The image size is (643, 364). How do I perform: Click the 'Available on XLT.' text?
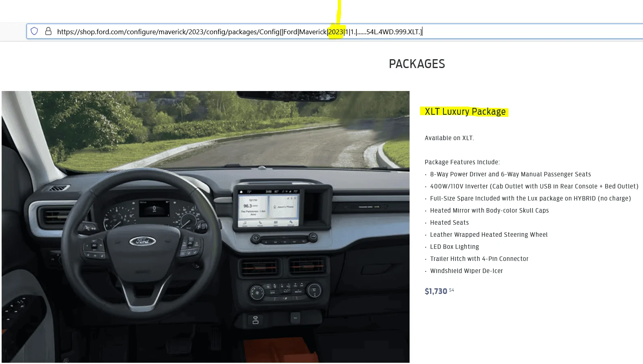(x=449, y=138)
